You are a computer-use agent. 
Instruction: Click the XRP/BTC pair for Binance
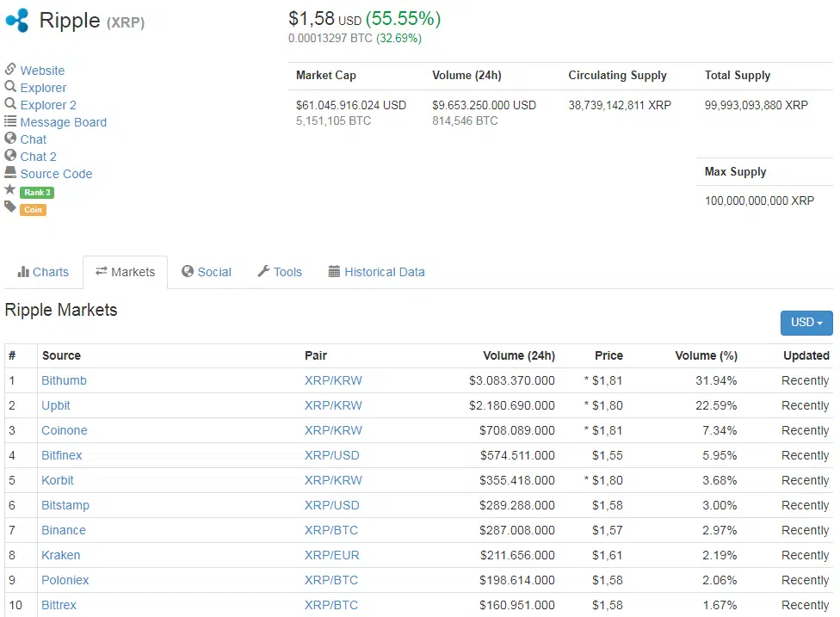coord(331,530)
